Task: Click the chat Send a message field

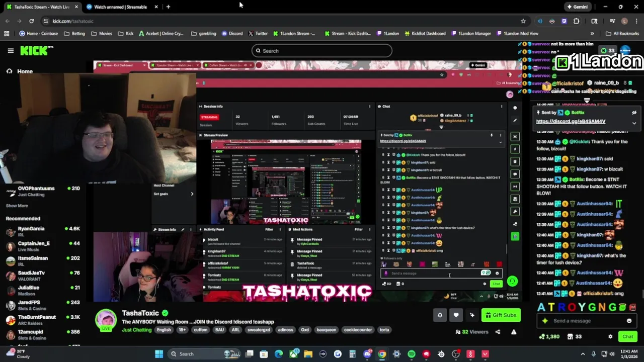Action: coord(586,321)
